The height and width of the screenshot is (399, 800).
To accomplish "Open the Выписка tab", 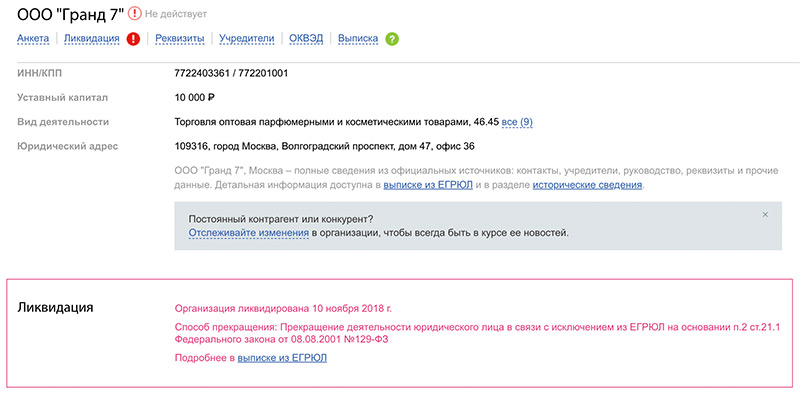I will (x=358, y=38).
